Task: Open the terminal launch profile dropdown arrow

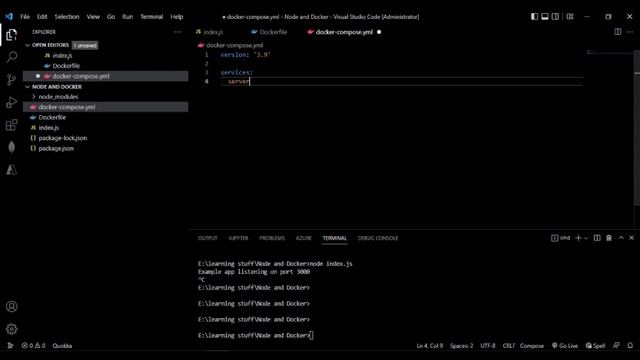Action: click(586, 238)
